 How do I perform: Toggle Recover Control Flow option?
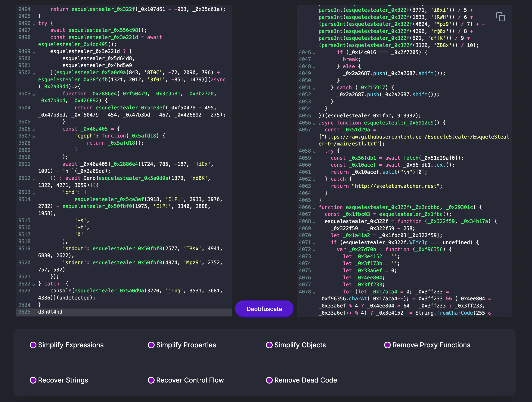click(x=151, y=380)
